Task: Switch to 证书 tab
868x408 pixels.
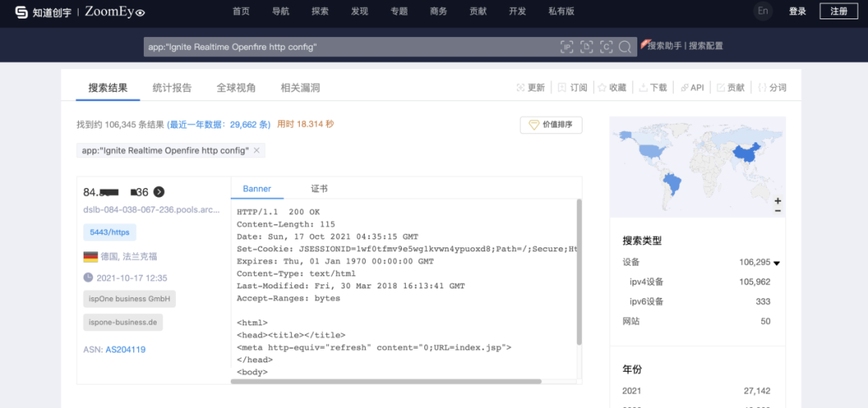Action: tap(319, 189)
